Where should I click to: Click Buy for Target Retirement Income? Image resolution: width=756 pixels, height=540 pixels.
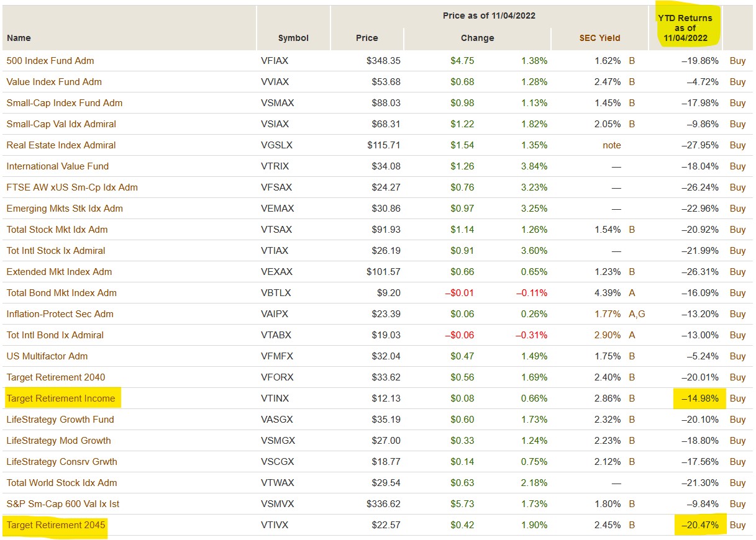tap(737, 398)
